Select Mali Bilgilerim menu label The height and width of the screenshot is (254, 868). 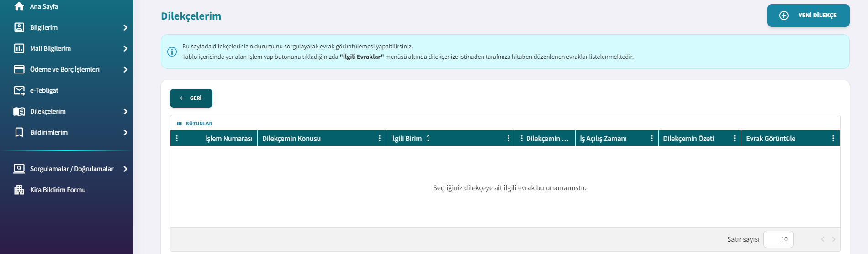click(50, 48)
